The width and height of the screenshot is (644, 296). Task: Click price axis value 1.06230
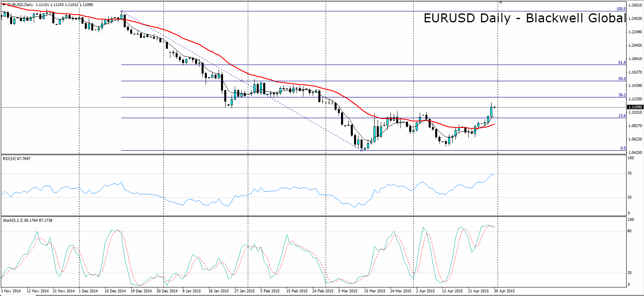pos(635,139)
